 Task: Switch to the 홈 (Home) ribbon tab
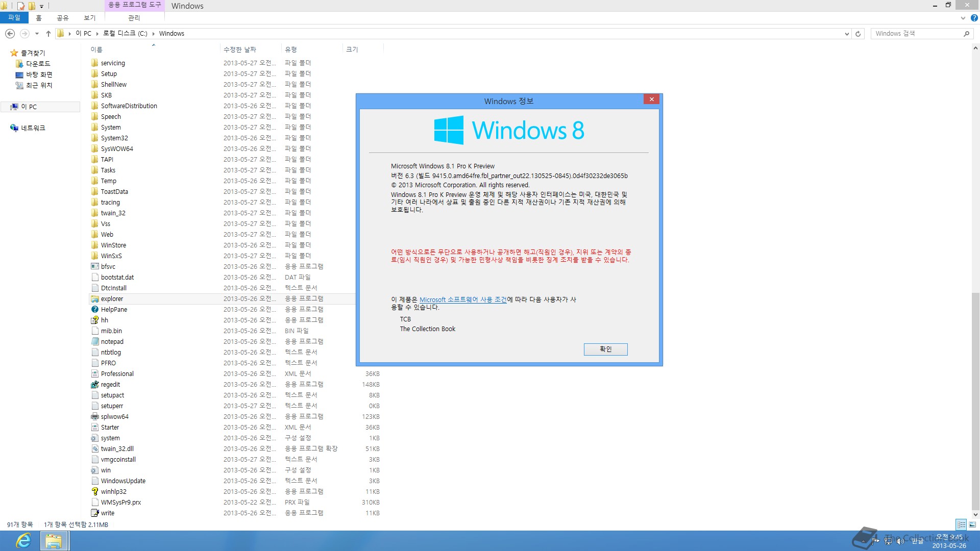(x=39, y=18)
